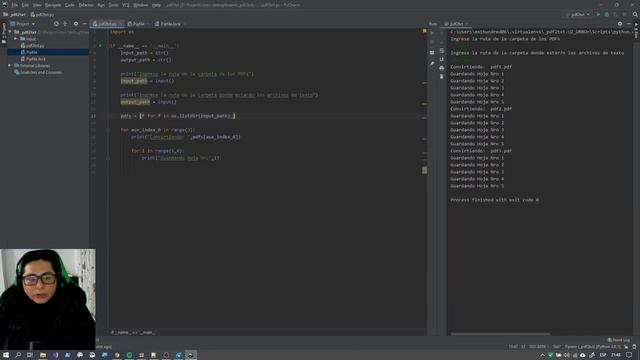Open the View menu
The width and height of the screenshot is (640, 360).
pyautogui.click(x=37, y=5)
